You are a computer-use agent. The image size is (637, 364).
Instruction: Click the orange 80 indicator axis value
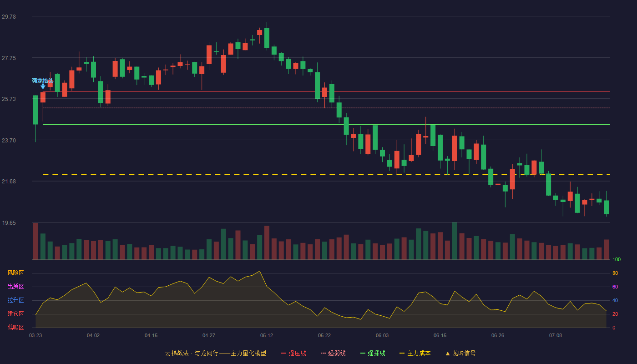[615, 273]
